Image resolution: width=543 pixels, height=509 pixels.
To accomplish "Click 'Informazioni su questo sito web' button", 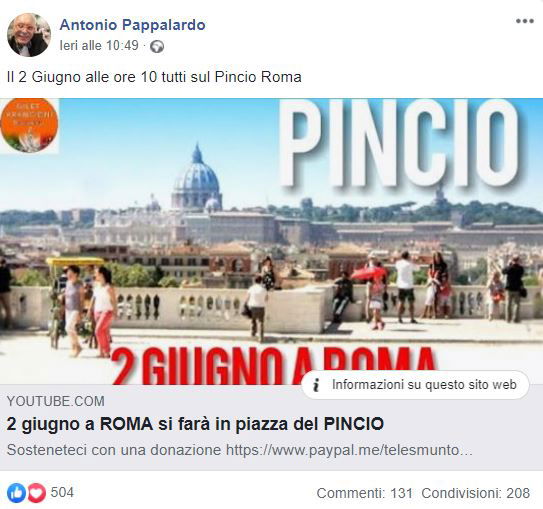I will (x=416, y=385).
